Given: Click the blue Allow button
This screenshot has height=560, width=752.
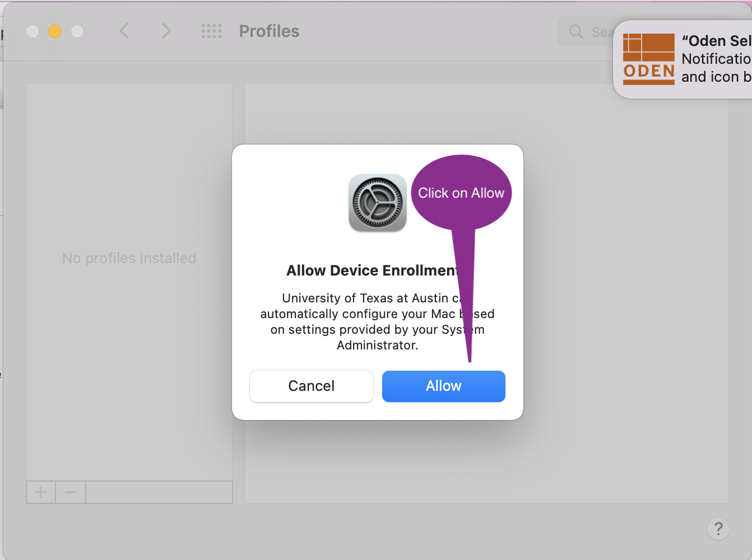Looking at the screenshot, I should coord(443,386).
